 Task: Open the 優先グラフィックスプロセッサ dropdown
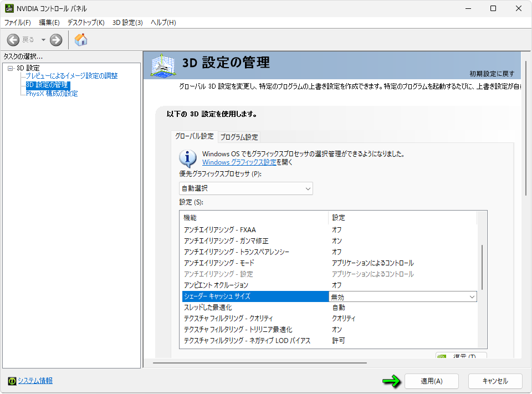pyautogui.click(x=246, y=188)
